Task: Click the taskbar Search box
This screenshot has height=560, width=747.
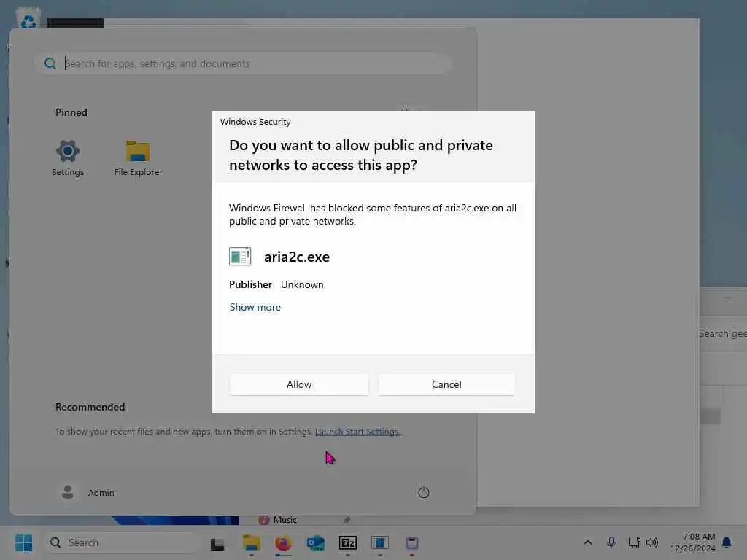Action: [x=122, y=542]
